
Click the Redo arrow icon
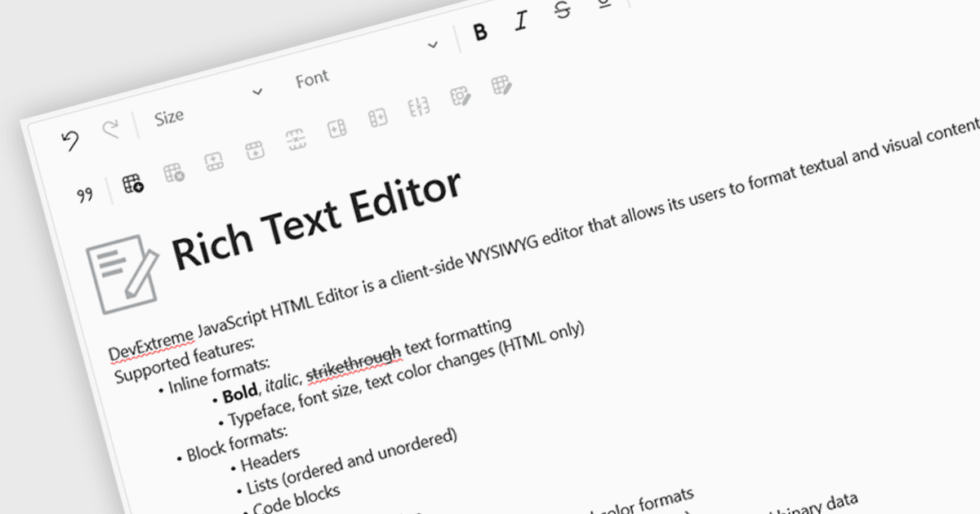click(x=110, y=130)
